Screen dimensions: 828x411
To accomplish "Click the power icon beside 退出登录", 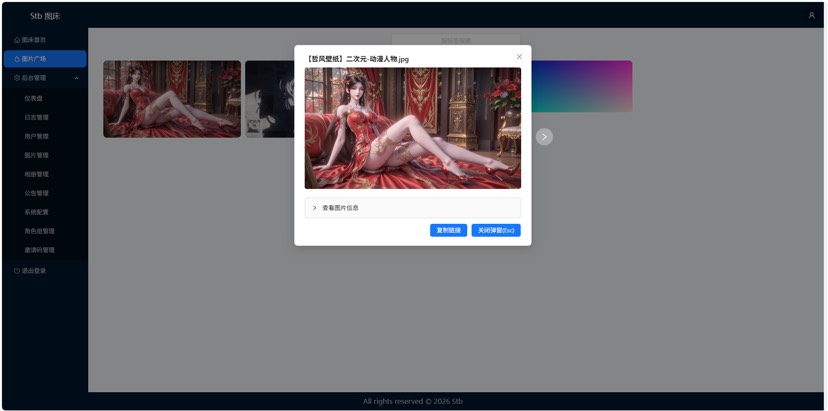I will point(17,271).
